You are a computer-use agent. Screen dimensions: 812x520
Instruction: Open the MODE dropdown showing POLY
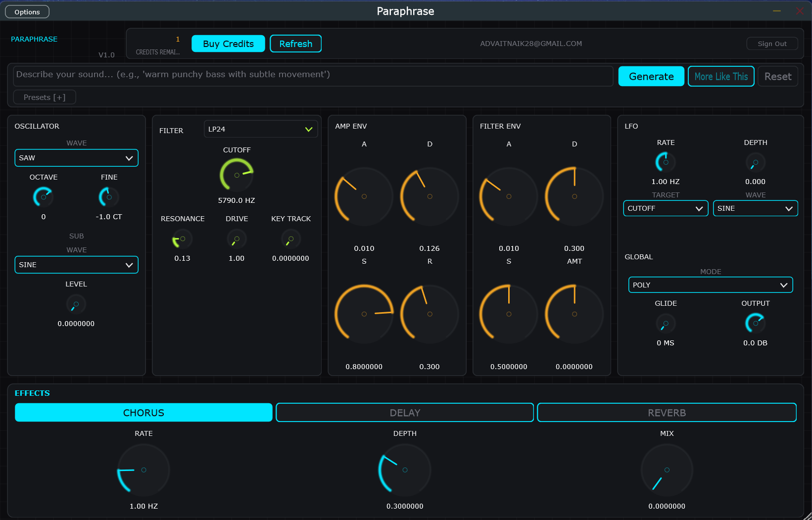coord(710,284)
